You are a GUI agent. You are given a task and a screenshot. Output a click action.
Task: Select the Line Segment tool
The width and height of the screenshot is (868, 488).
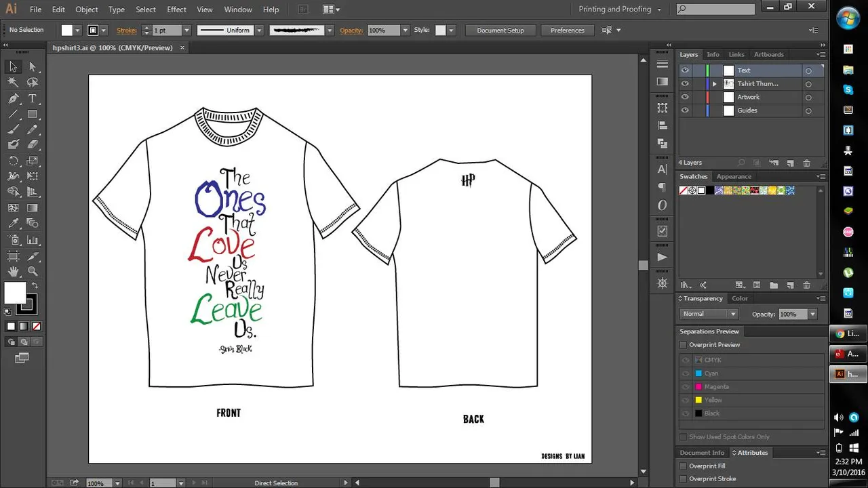point(13,114)
